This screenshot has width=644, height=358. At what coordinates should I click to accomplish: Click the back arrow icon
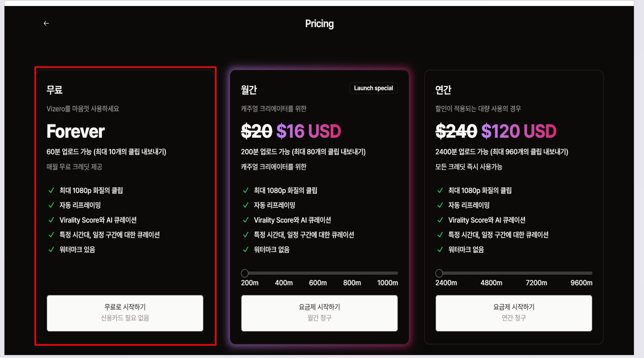tap(46, 23)
